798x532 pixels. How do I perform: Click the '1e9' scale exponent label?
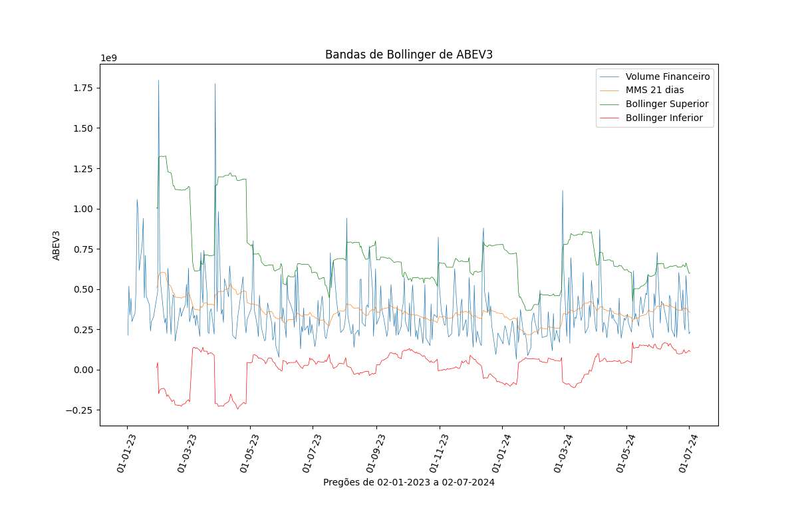click(108, 58)
